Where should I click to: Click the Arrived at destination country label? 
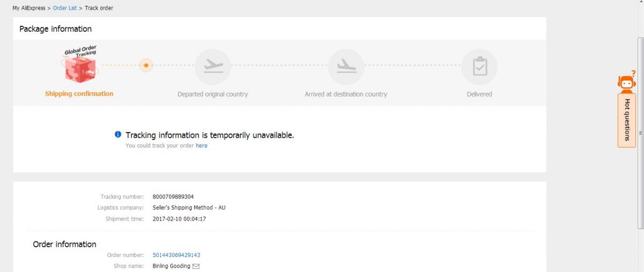click(346, 94)
